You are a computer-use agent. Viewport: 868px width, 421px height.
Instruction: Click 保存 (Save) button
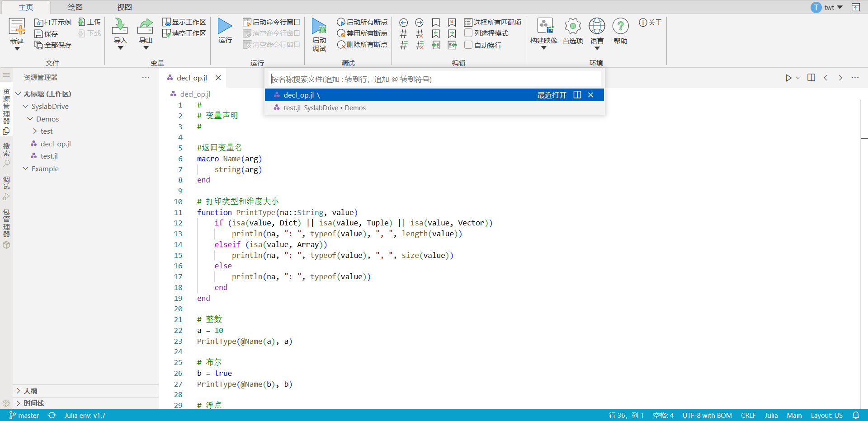point(46,33)
